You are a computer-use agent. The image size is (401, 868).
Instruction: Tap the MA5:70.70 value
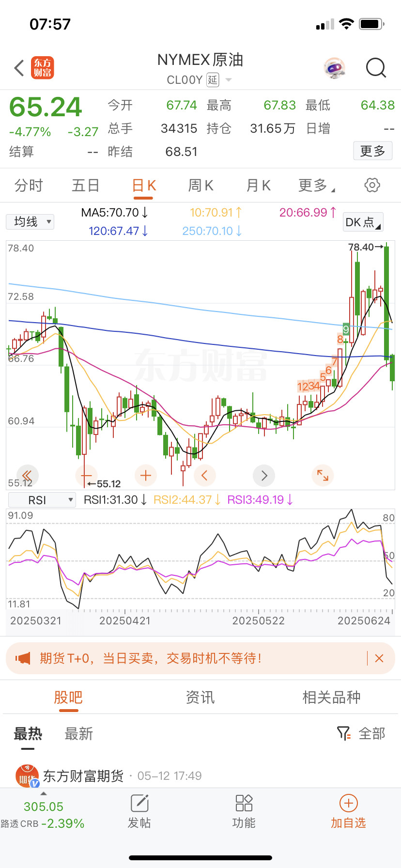click(x=114, y=213)
